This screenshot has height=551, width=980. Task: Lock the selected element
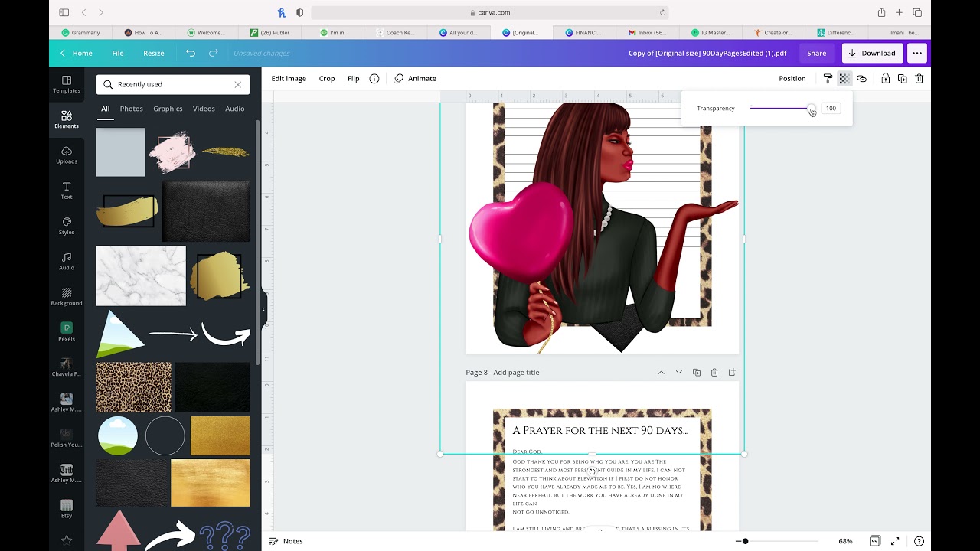[885, 78]
